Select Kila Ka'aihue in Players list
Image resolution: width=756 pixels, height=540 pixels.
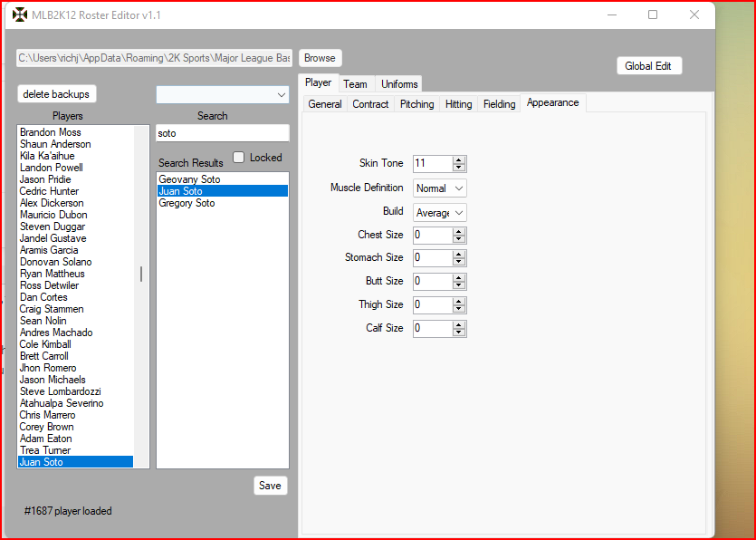pyautogui.click(x=76, y=156)
